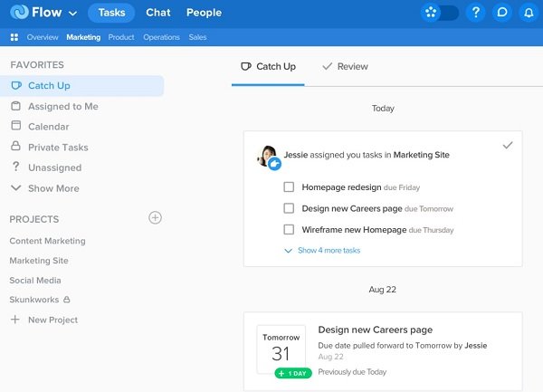
Task: Open the Chat tab in top navigation
Action: pyautogui.click(x=158, y=13)
